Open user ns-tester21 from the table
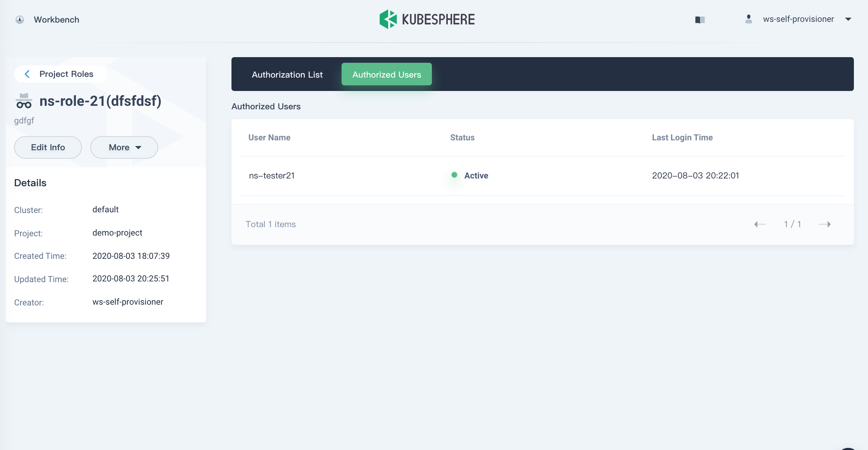Image resolution: width=868 pixels, height=450 pixels. [272, 175]
